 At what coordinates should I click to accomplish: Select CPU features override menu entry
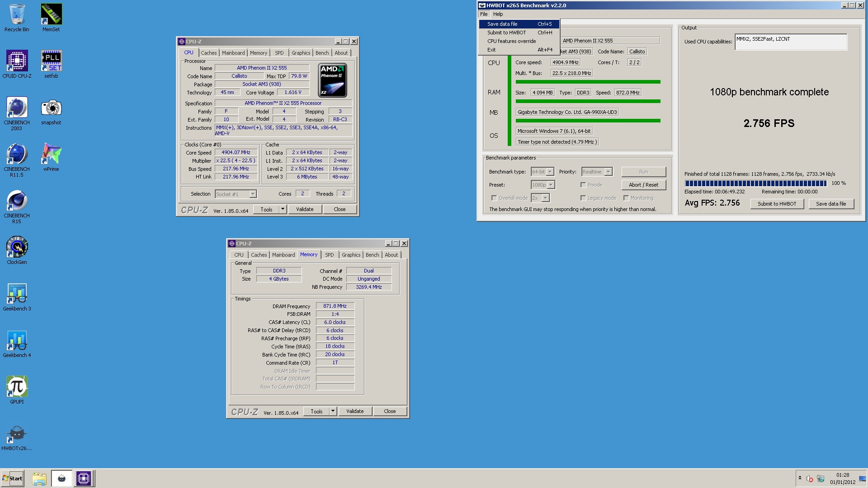point(519,41)
